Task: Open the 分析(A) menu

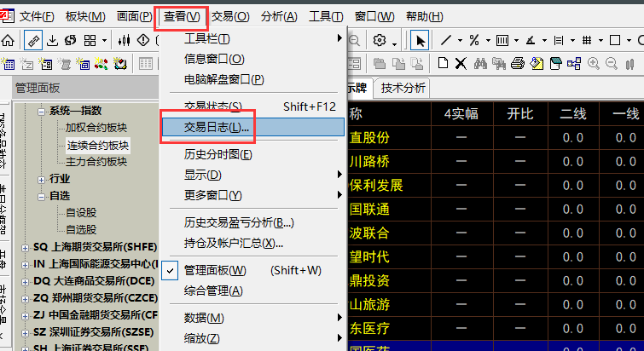Action: [x=279, y=17]
